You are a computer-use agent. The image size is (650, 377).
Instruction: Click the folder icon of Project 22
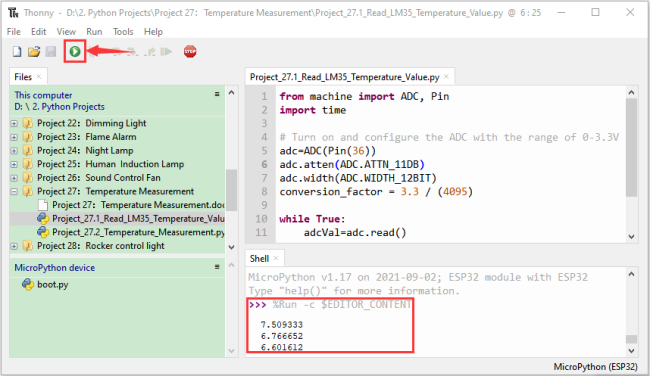[28, 123]
